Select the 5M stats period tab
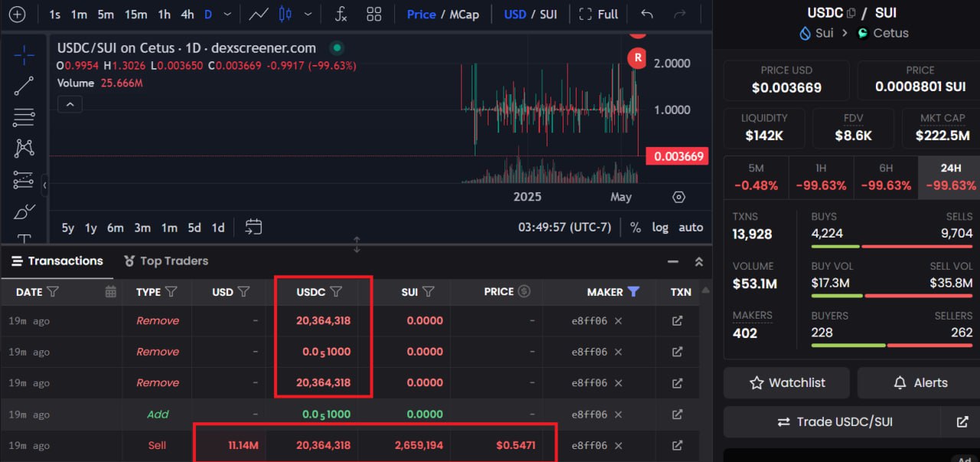The image size is (980, 462). pyautogui.click(x=756, y=178)
